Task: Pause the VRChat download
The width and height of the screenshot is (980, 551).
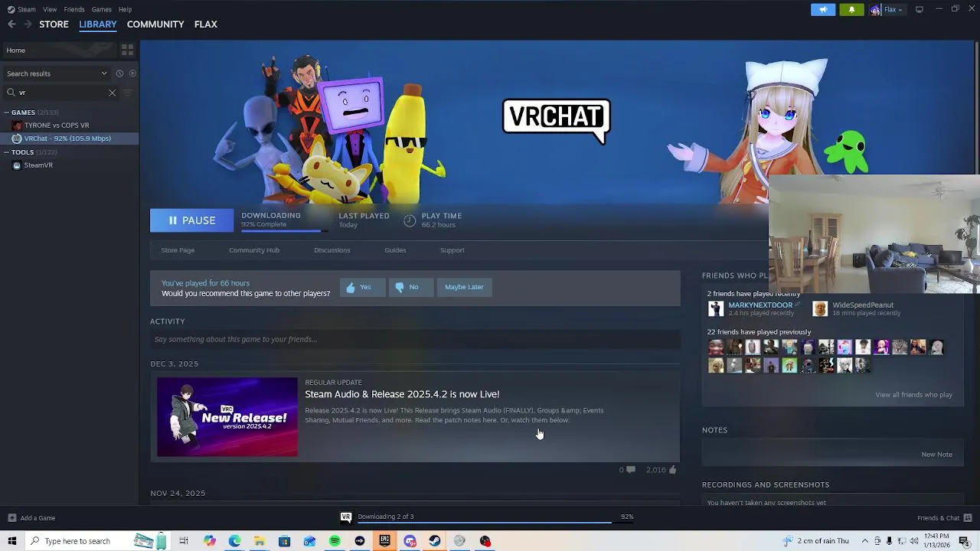Action: coord(191,220)
